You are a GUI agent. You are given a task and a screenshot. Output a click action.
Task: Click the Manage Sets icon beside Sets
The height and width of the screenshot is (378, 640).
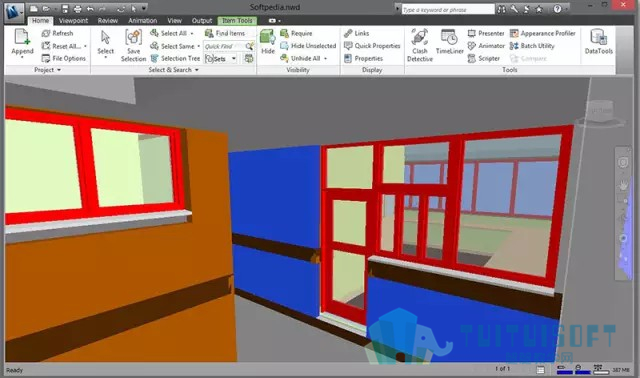click(249, 59)
